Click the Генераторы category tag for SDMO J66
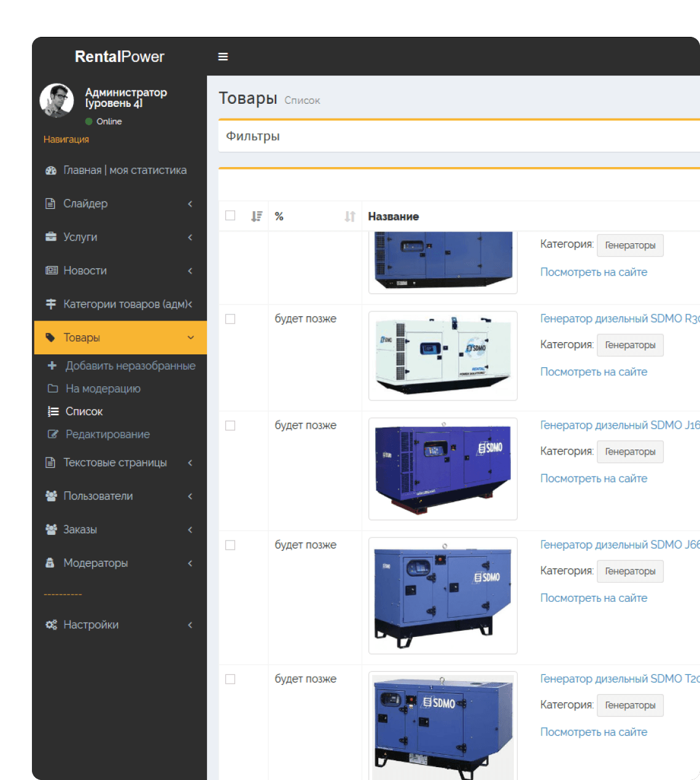The image size is (700, 780). click(630, 571)
